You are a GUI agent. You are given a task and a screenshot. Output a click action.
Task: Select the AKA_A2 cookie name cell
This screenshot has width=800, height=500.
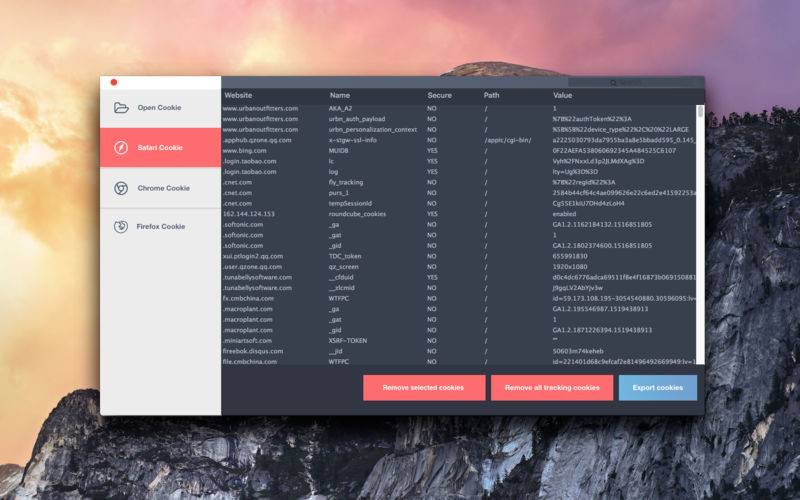340,109
